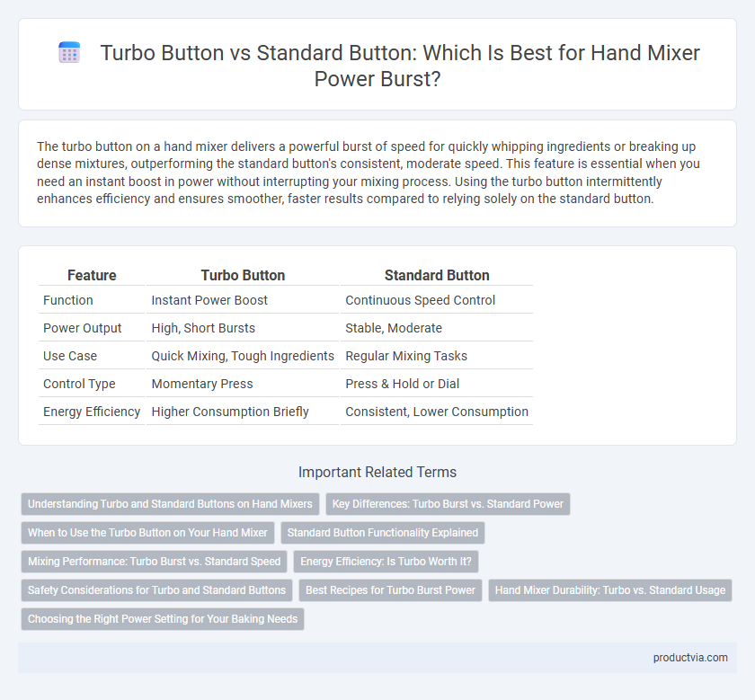Select the 'Quick Mixing, Tough Ingredients' cell
Screen dimensions: 755x700
[243, 356]
